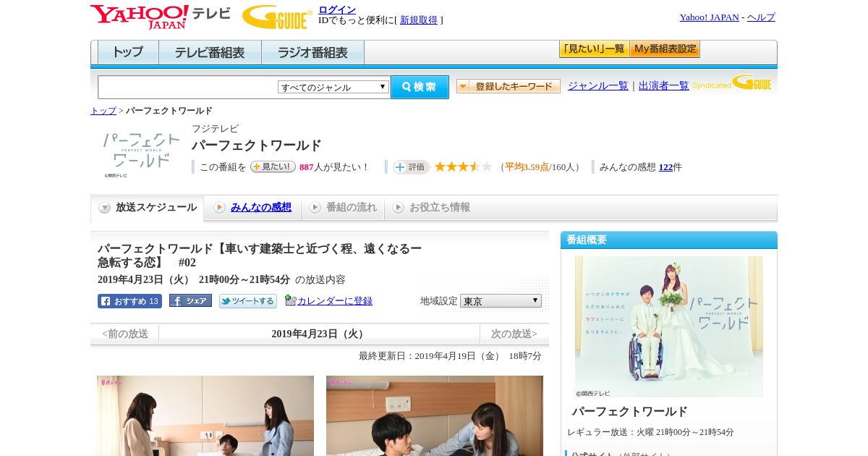The image size is (868, 456).
Task: Open the 出演者一覧 link
Action: click(x=664, y=86)
